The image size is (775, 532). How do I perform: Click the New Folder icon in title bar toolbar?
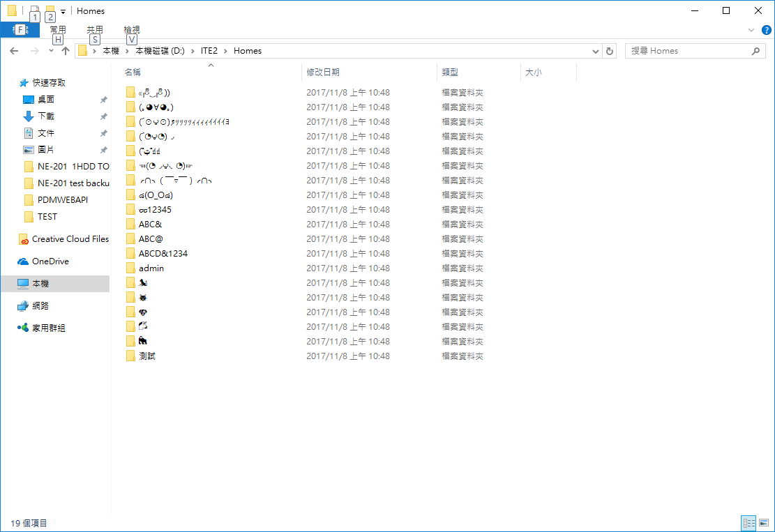click(50, 11)
